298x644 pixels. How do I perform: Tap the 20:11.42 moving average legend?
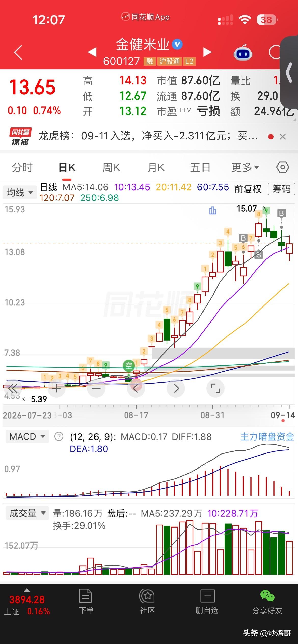(x=173, y=187)
